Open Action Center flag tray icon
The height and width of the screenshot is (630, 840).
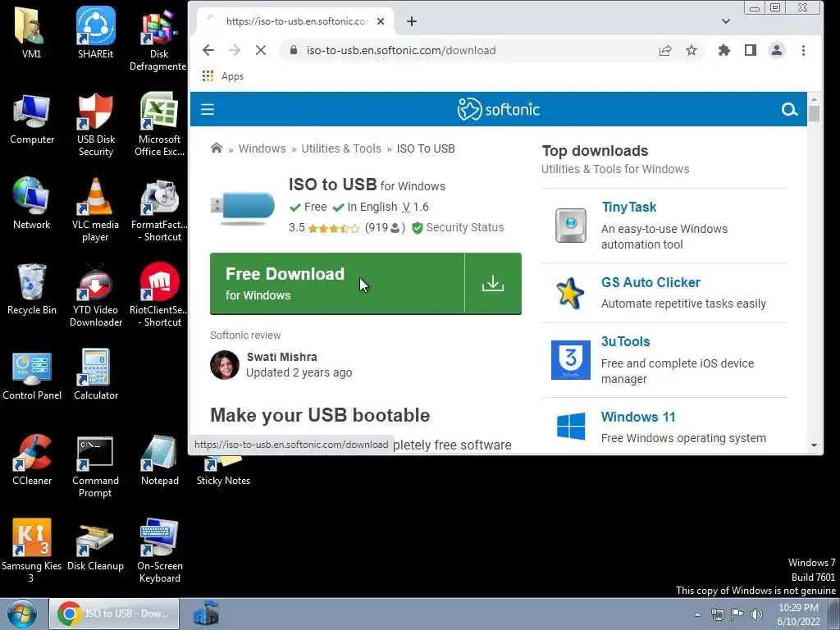737,614
